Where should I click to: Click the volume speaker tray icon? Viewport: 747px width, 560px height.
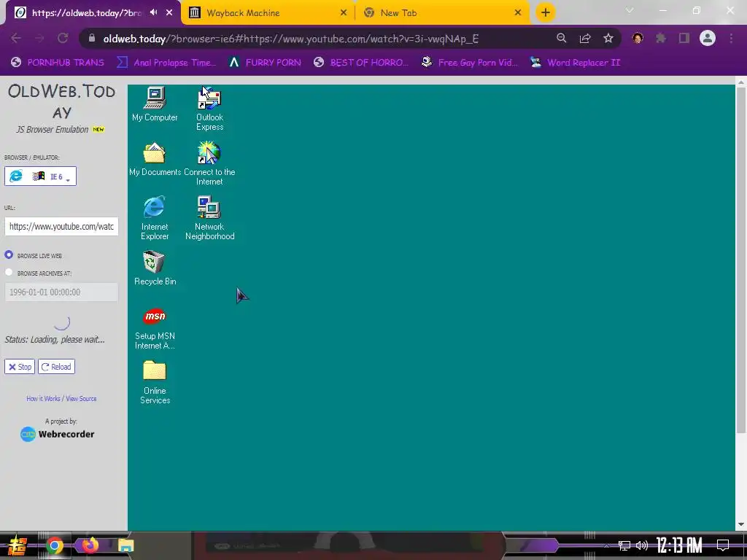642,545
